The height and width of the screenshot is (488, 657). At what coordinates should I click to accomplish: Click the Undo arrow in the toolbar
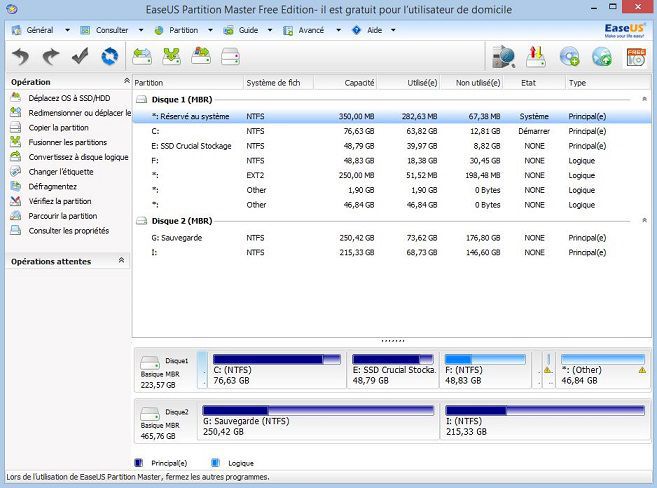tap(21, 56)
